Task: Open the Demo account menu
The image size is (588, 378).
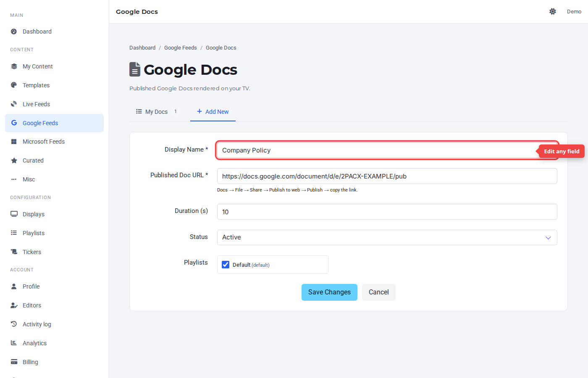Action: pyautogui.click(x=574, y=12)
